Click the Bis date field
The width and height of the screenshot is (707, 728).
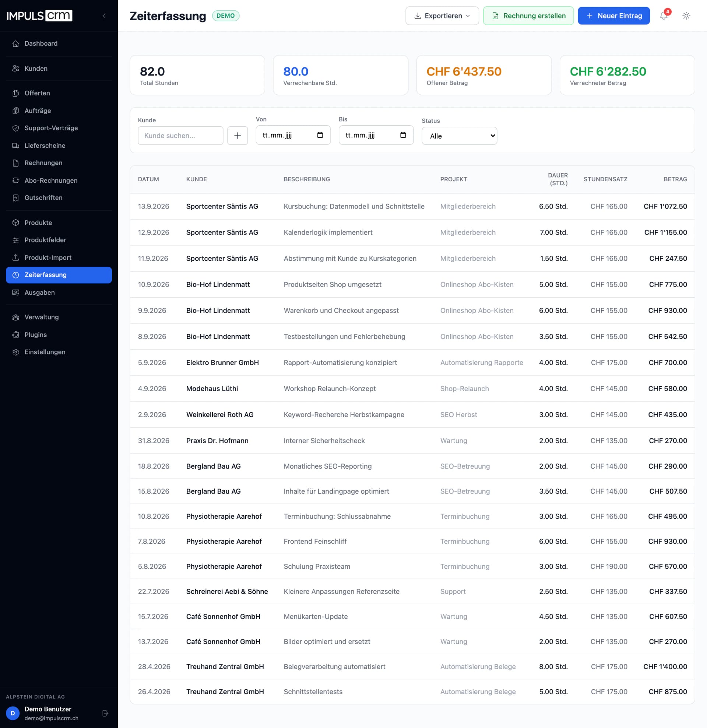tap(376, 135)
